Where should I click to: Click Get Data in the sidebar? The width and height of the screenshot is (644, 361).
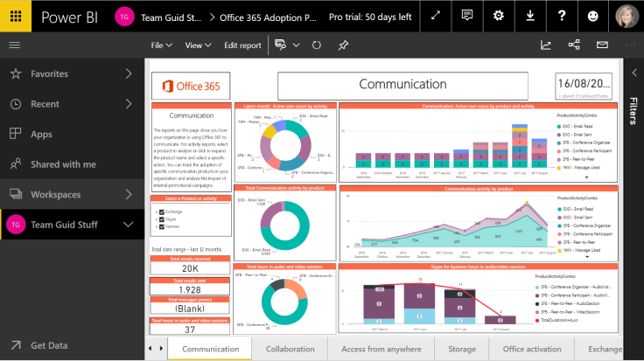(x=50, y=345)
